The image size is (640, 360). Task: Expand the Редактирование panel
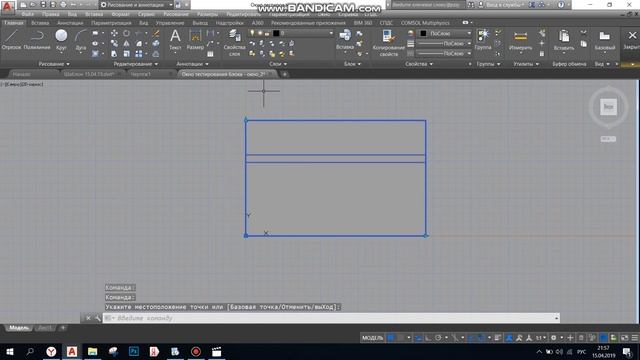coord(136,64)
